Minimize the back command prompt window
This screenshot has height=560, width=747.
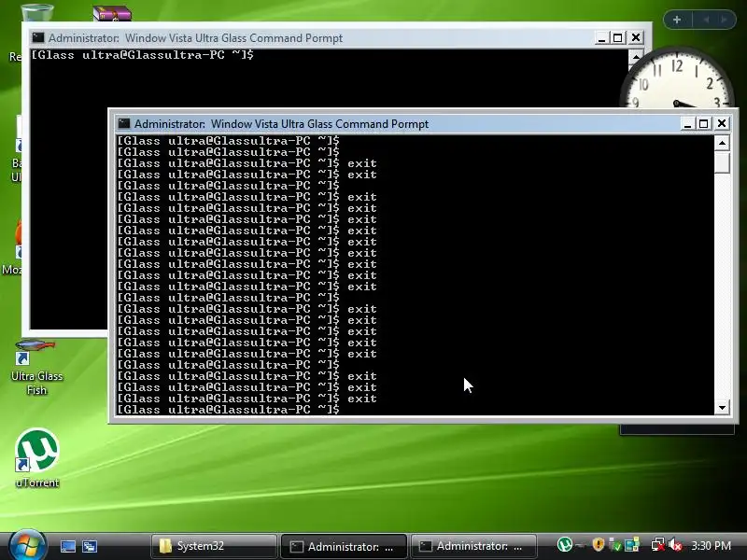pos(600,37)
